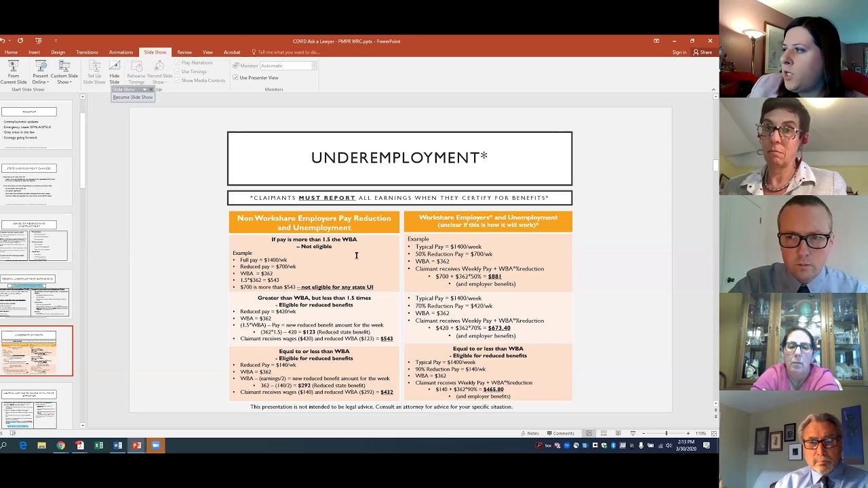Screen dimensions: 868x488
Task: Switch to the Design tab
Action: 58,52
